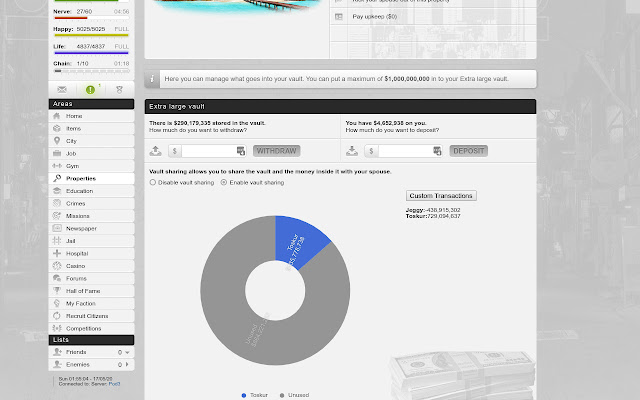This screenshot has width=640, height=400.
Task: Click the My Faction icon
Action: click(57, 303)
